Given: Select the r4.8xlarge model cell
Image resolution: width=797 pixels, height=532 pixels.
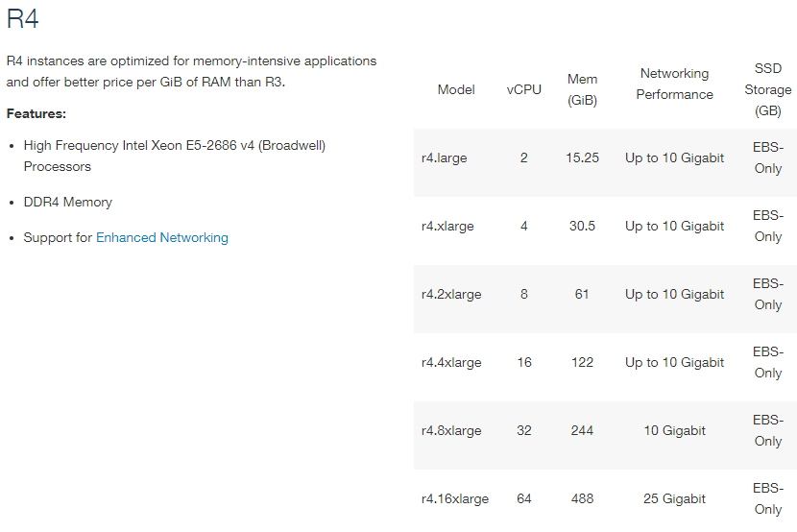Looking at the screenshot, I should point(451,430).
